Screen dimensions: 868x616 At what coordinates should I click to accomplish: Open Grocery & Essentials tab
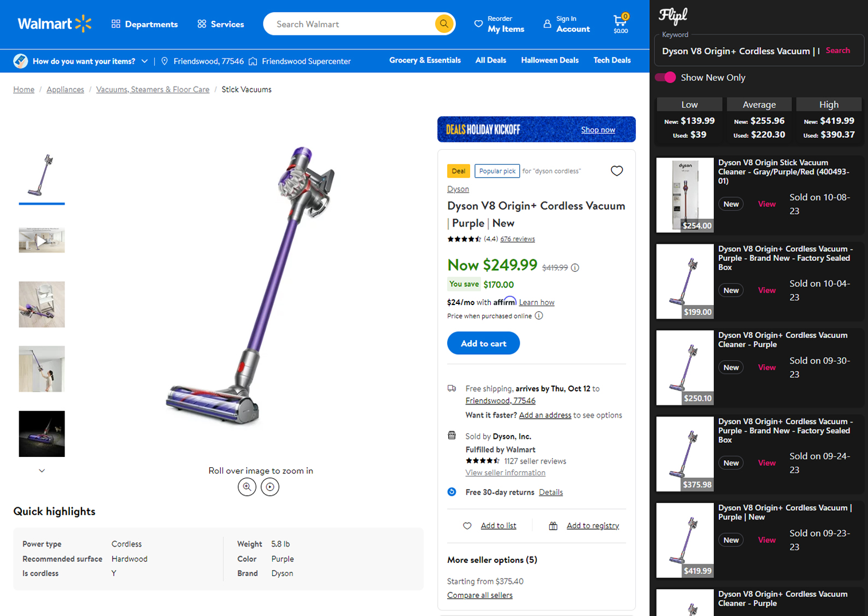(x=425, y=60)
